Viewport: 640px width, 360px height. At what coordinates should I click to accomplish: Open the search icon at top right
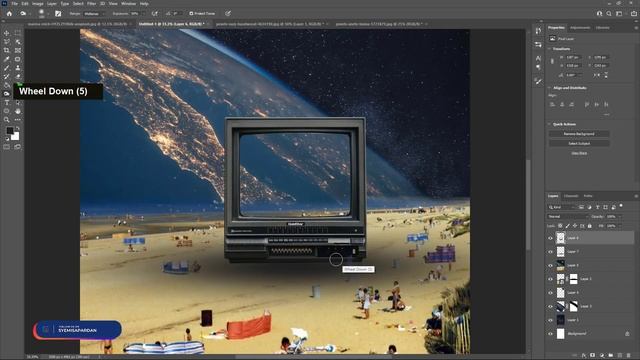(609, 13)
